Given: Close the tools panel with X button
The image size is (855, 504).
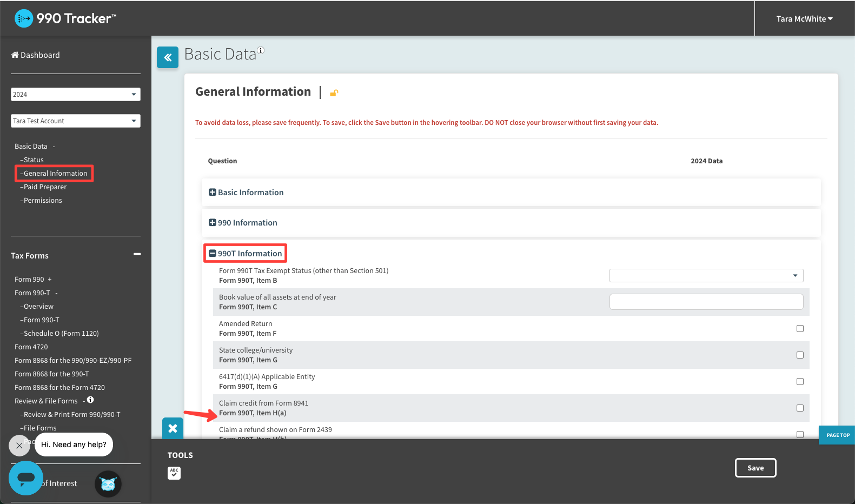Looking at the screenshot, I should (173, 428).
